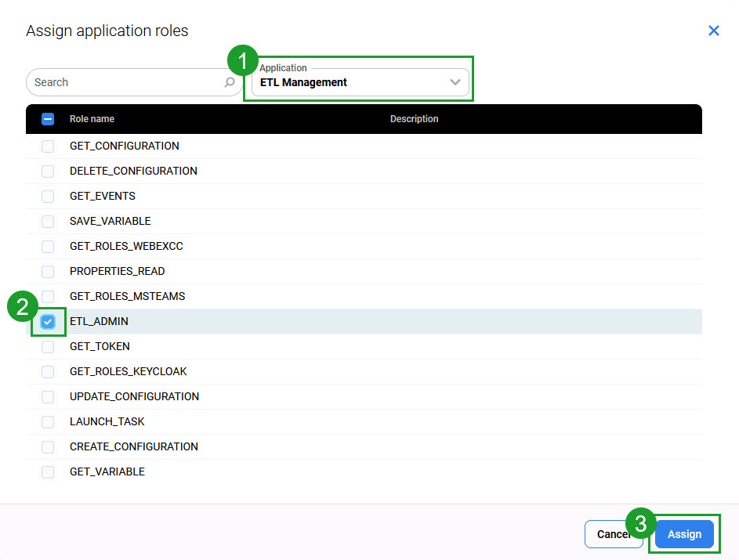Click the Description column header
Viewport: 739px width, 560px height.
pyautogui.click(x=414, y=119)
